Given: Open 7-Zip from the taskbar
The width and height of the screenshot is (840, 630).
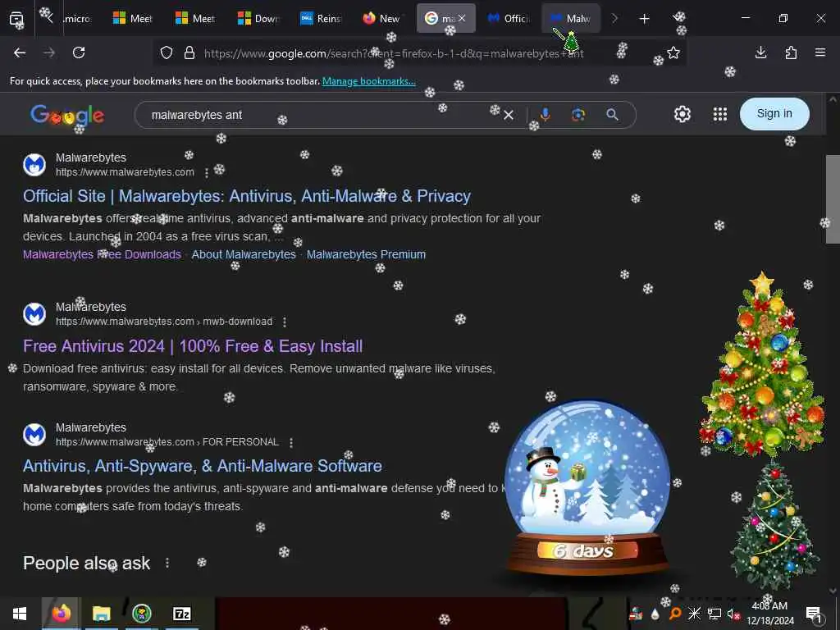Looking at the screenshot, I should tap(181, 614).
